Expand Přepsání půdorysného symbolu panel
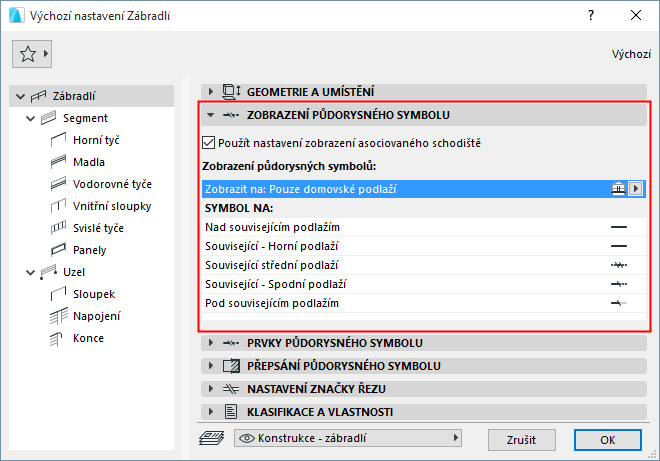The image size is (660, 461). point(211,365)
